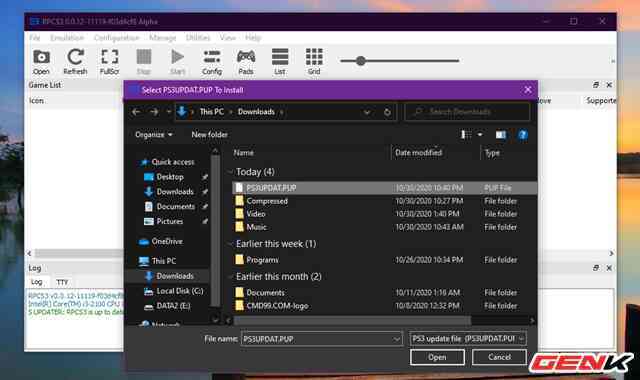Screen dimensions: 640x380
Task: Open the Help menu
Action: point(253,38)
